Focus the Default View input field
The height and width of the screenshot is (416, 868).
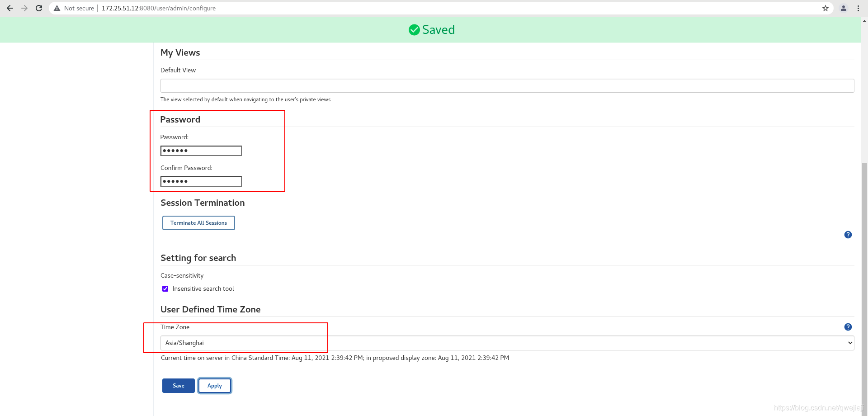(507, 86)
